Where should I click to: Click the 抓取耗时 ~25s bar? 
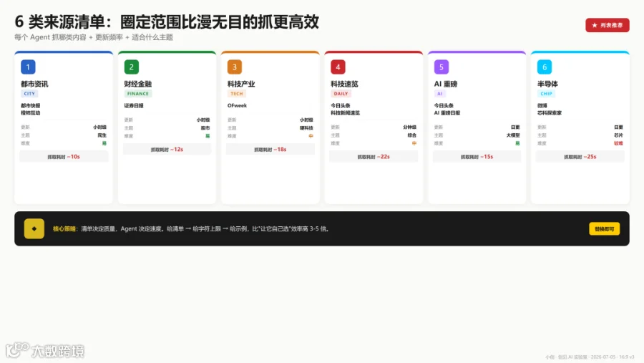[x=580, y=157]
